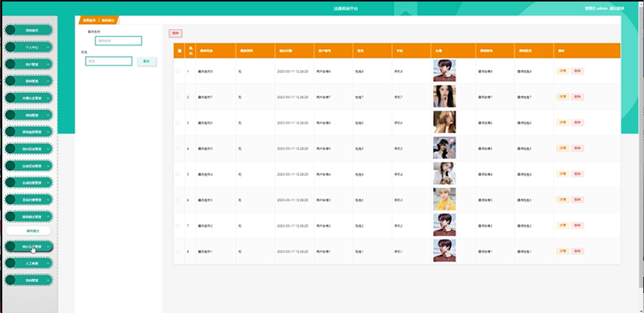The height and width of the screenshot is (313, 644).
Task: Tick the checkbox for row 8
Action: coord(177,251)
